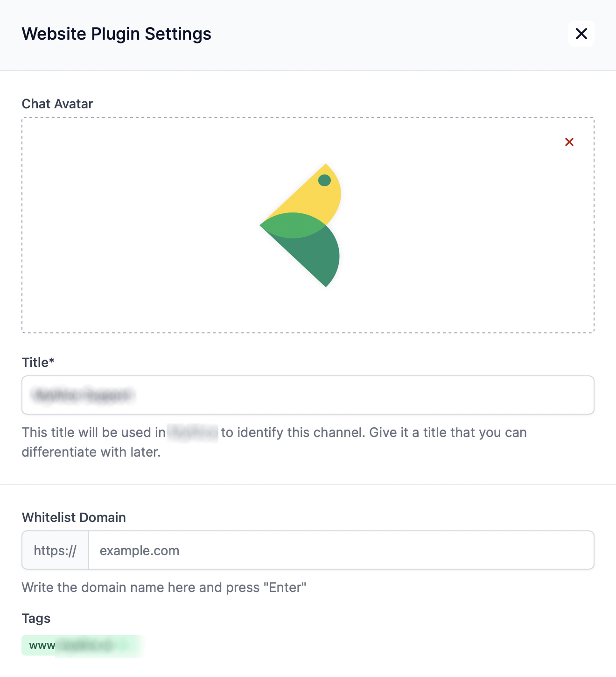
Task: Click the Whitelist Domain label
Action: (x=74, y=517)
